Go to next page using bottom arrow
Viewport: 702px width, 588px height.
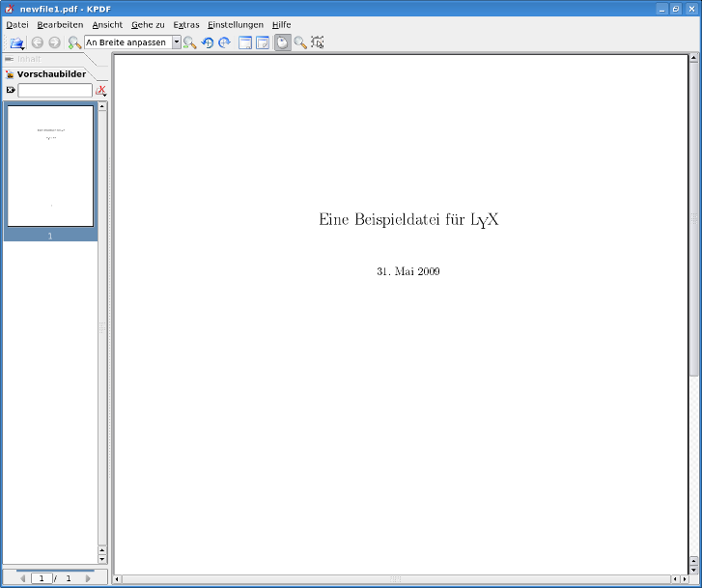pos(88,578)
